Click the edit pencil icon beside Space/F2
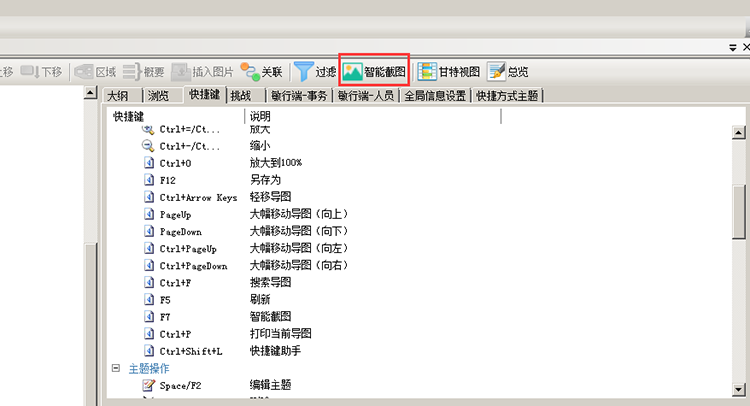This screenshot has width=750, height=406. click(149, 385)
